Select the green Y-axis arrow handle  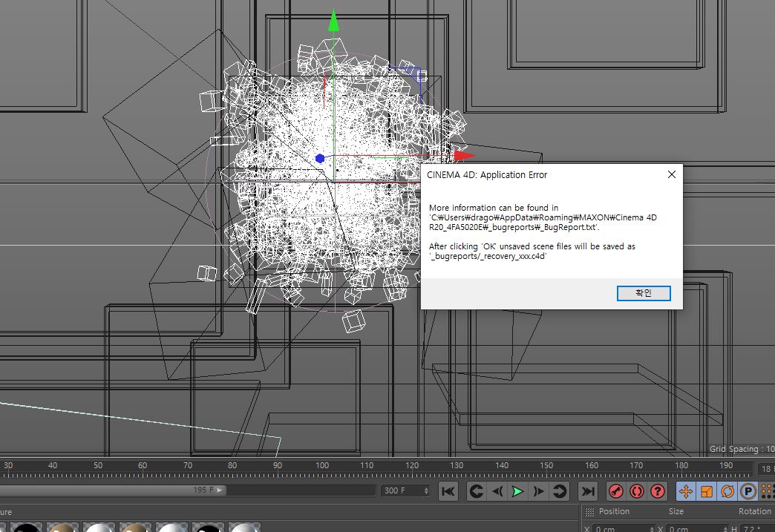334,21
